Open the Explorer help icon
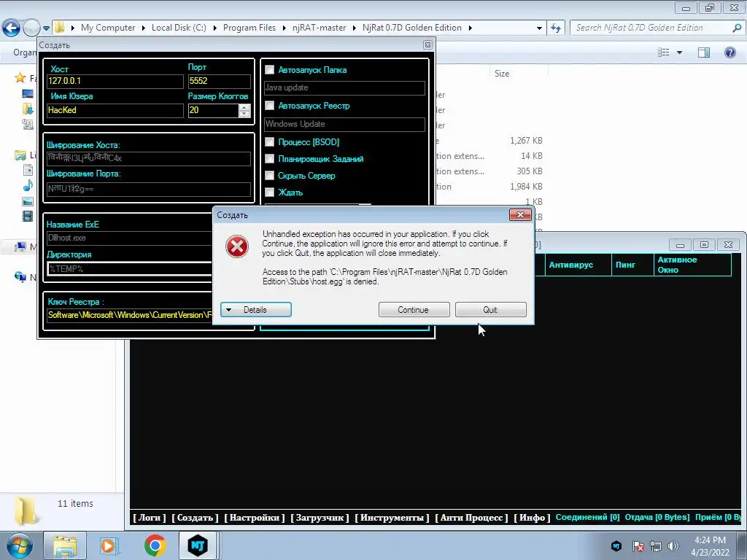The width and height of the screenshot is (747, 560). 729,52
